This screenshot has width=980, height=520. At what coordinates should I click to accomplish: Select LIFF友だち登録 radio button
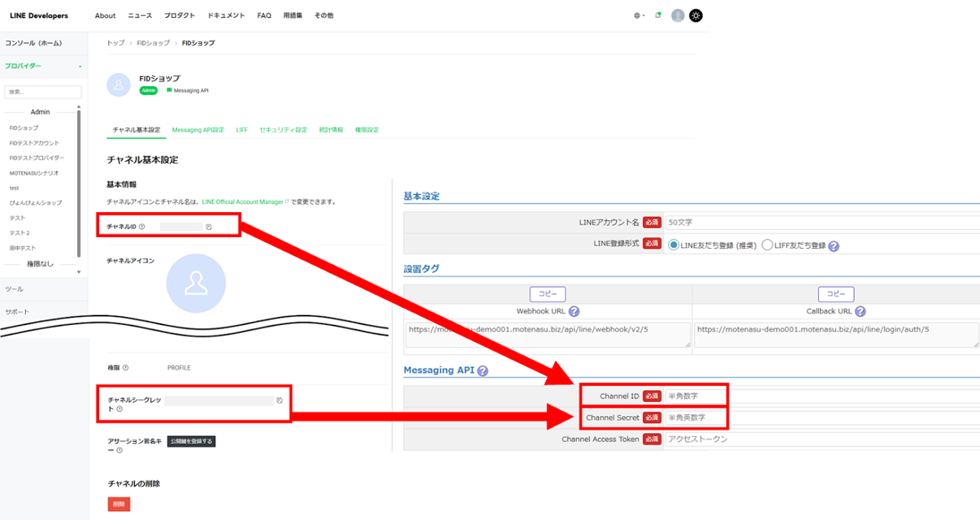[x=767, y=246]
